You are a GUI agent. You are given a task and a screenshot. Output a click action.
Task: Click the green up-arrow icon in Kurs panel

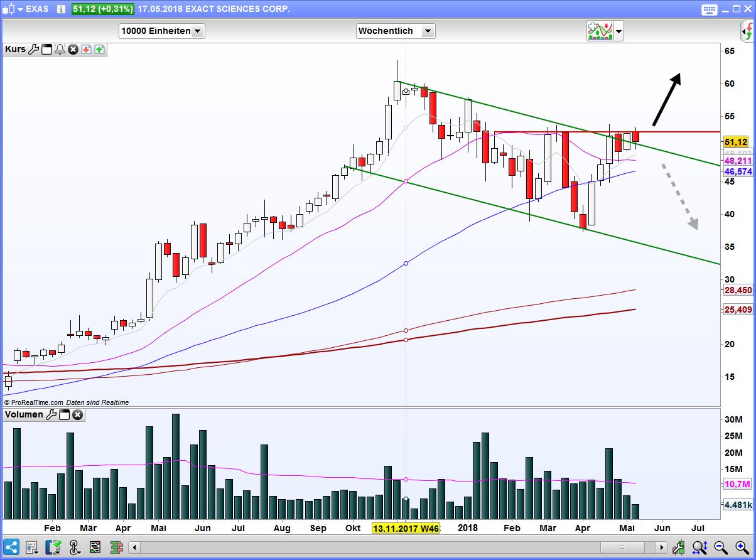99,49
